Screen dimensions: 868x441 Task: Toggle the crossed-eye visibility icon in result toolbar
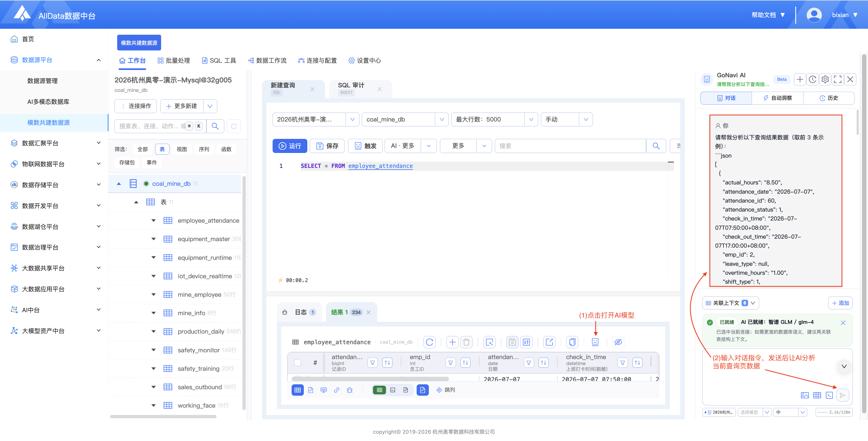(618, 342)
